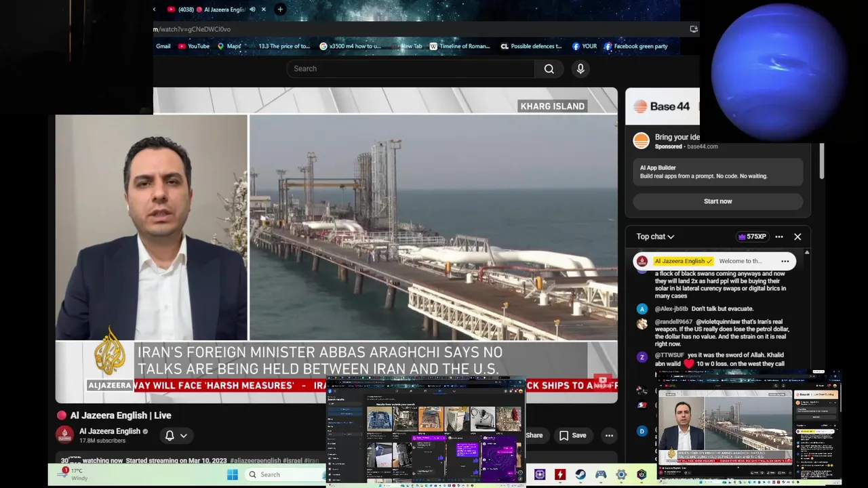Image resolution: width=868 pixels, height=488 pixels.
Task: Click the Base 44 ad logo
Action: [x=662, y=106]
